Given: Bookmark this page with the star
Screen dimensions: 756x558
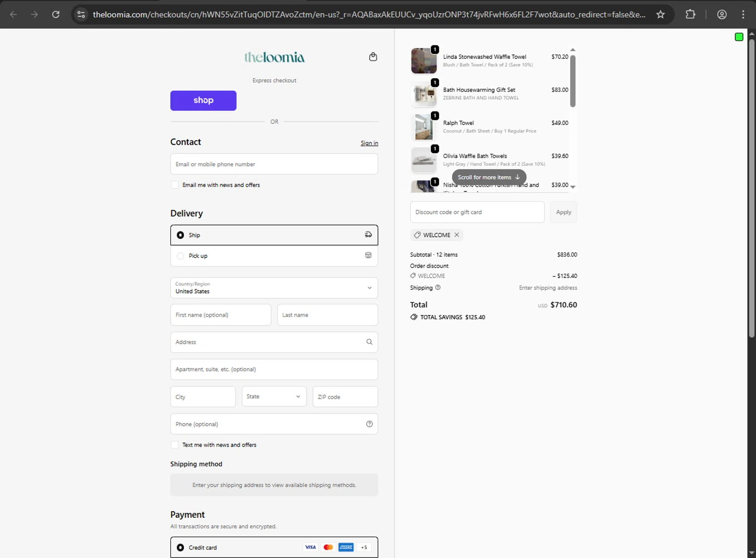Looking at the screenshot, I should 660,14.
